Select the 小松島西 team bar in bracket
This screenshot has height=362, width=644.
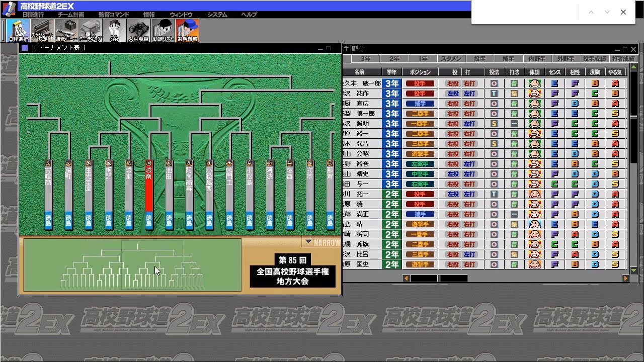(x=209, y=195)
